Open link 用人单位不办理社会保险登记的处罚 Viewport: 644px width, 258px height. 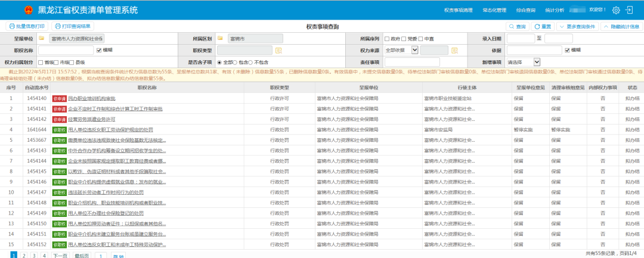tap(106, 213)
